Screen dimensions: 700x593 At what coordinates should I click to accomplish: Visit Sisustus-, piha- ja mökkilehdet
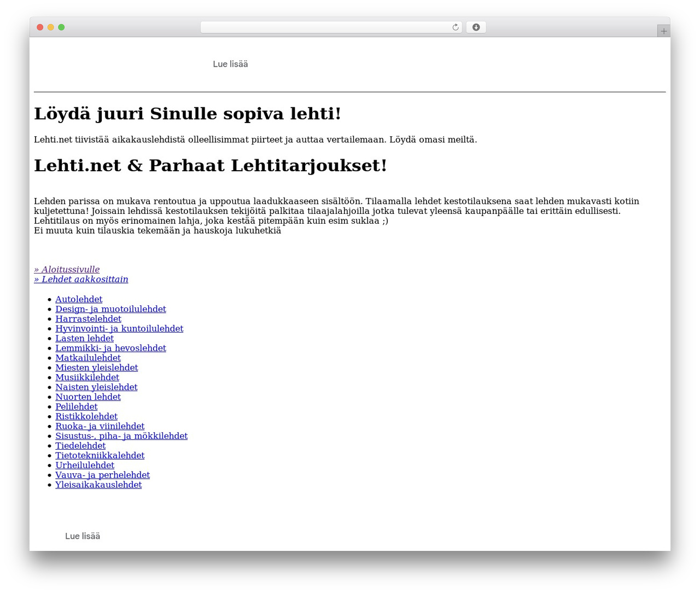point(121,436)
